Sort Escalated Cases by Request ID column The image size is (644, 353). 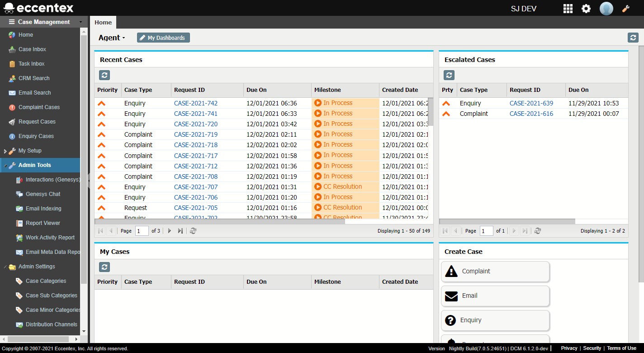(x=536, y=90)
